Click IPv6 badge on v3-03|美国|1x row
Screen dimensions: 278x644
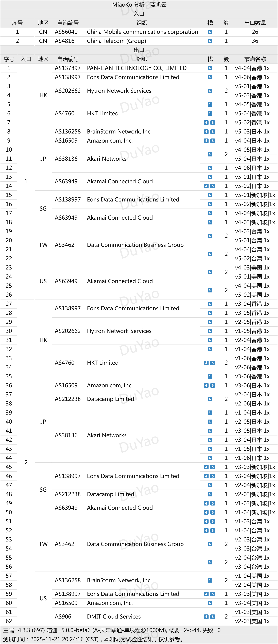tap(212, 594)
